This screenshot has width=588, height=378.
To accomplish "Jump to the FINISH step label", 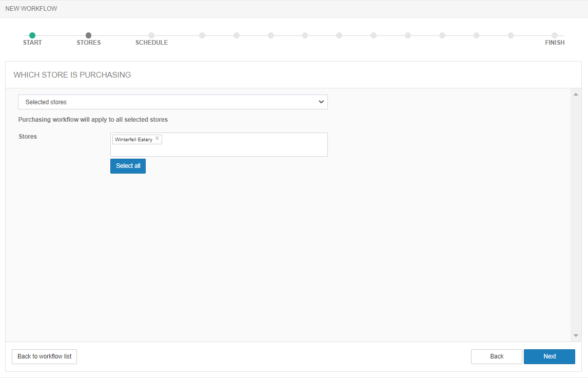I will tap(555, 43).
